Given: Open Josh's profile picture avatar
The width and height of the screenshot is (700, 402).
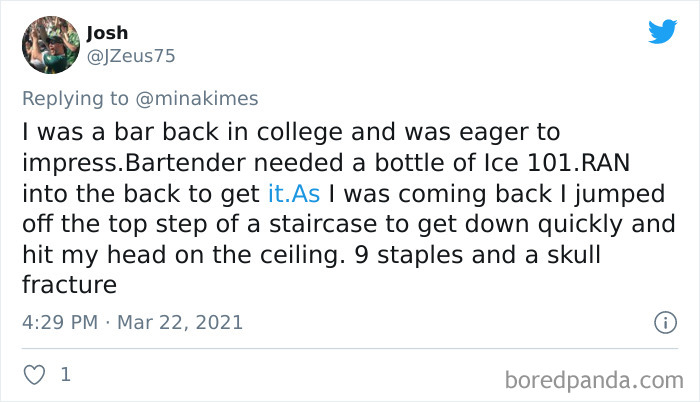Looking at the screenshot, I should [x=51, y=45].
